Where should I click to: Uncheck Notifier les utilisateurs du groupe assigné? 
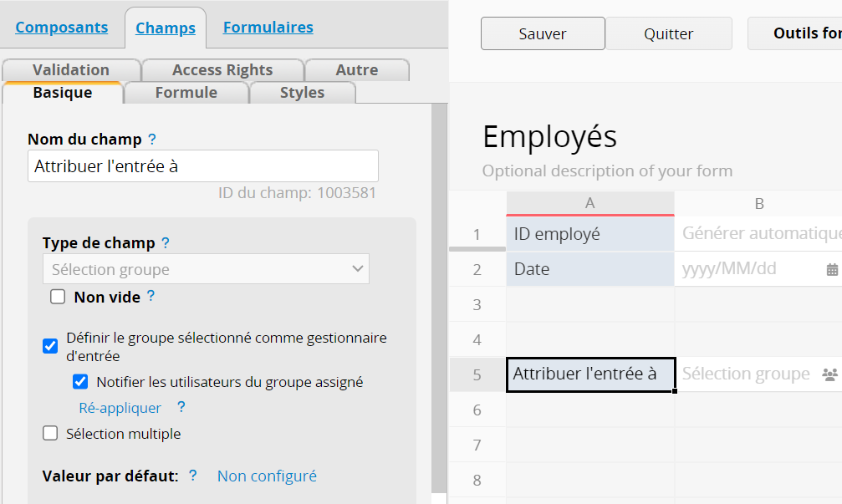(80, 382)
